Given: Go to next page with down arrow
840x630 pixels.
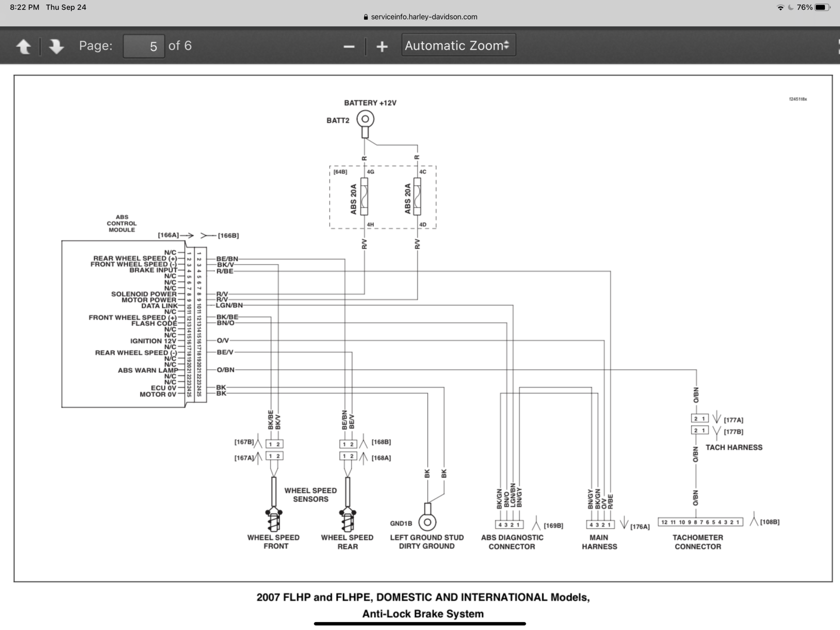Looking at the screenshot, I should tap(56, 46).
